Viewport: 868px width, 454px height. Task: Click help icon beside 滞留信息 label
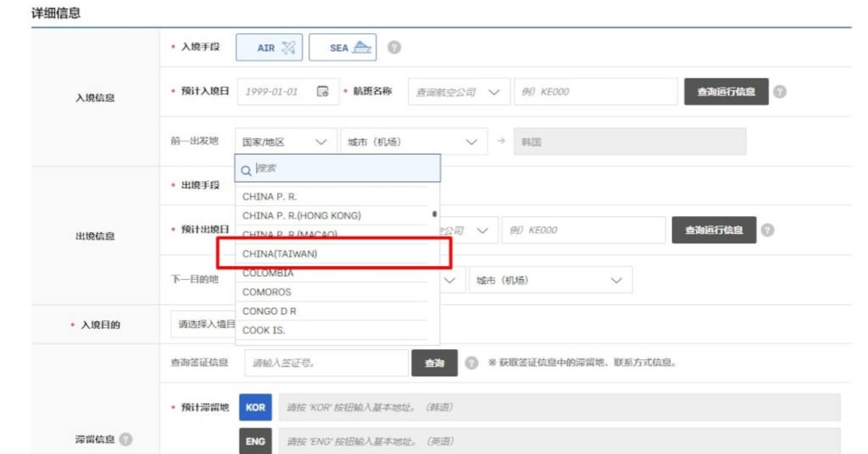[126, 439]
